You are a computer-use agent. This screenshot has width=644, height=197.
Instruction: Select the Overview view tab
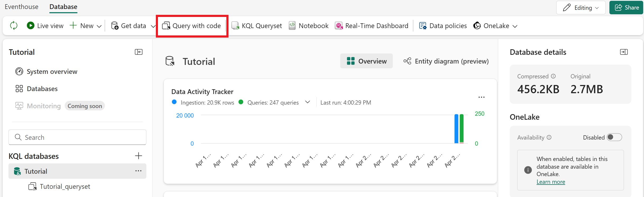click(366, 61)
